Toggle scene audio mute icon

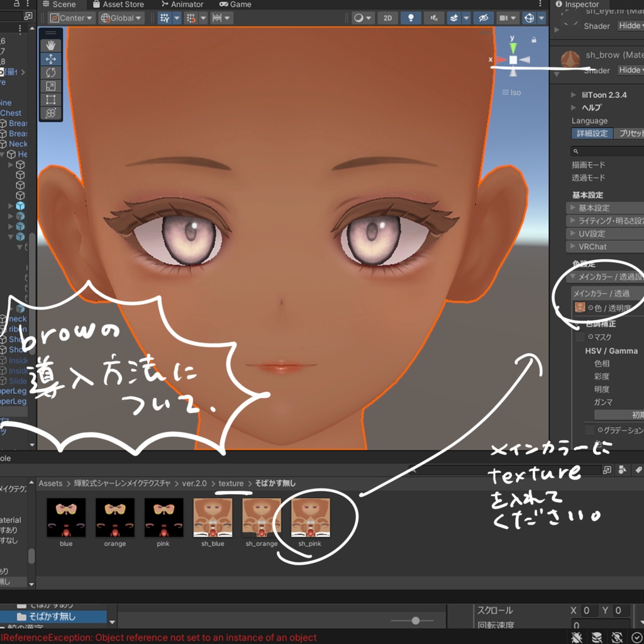(434, 18)
